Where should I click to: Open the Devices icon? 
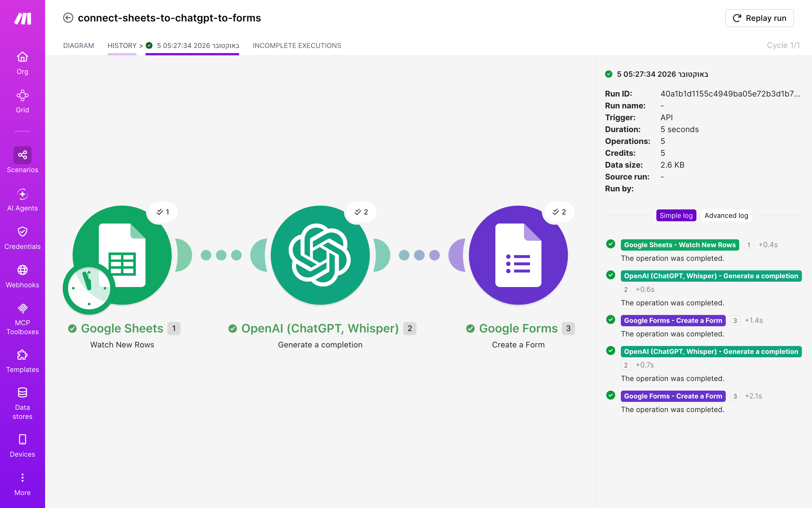click(23, 439)
